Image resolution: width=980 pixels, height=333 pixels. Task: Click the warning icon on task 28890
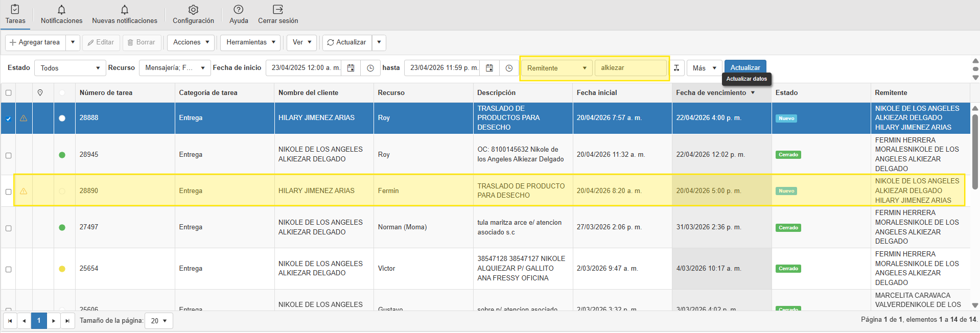pyautogui.click(x=24, y=192)
